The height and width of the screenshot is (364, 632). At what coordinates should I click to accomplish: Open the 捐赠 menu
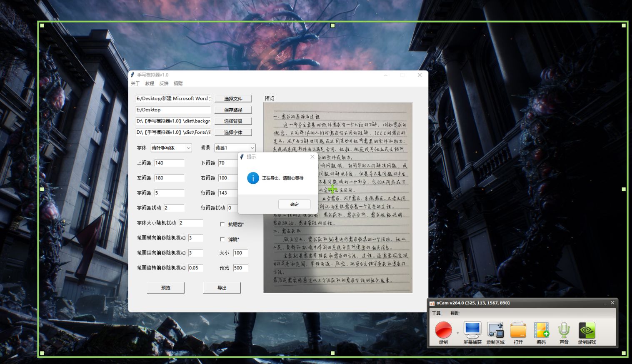coord(178,83)
